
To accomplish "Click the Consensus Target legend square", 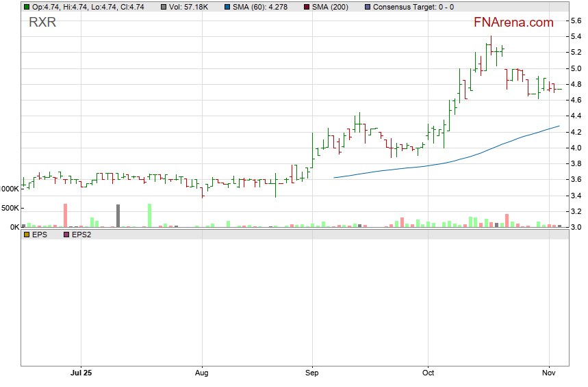I will tap(368, 7).
